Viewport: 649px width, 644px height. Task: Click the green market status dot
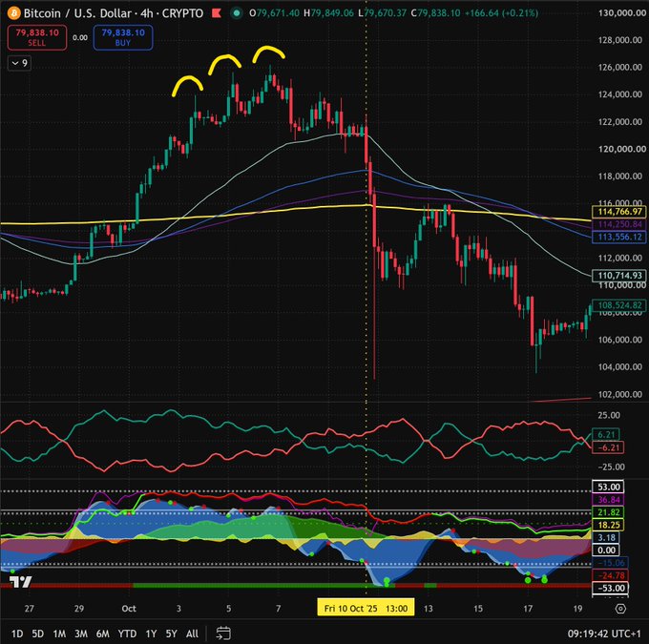(x=237, y=13)
